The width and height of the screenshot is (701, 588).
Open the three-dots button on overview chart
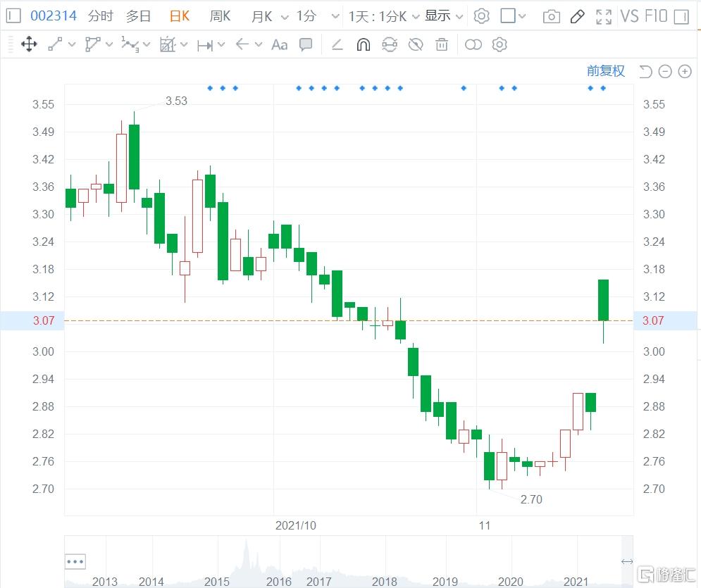75,562
